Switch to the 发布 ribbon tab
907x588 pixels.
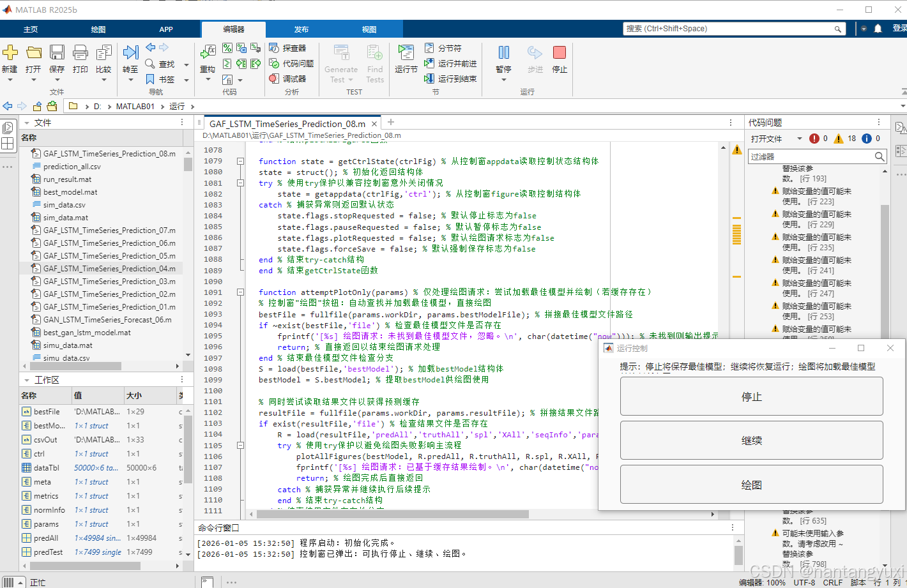click(x=301, y=29)
